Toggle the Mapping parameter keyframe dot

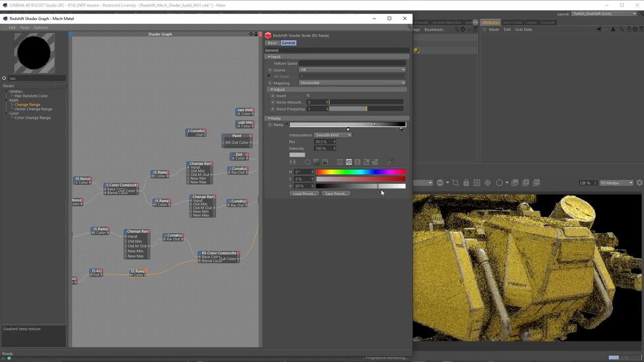(270, 83)
